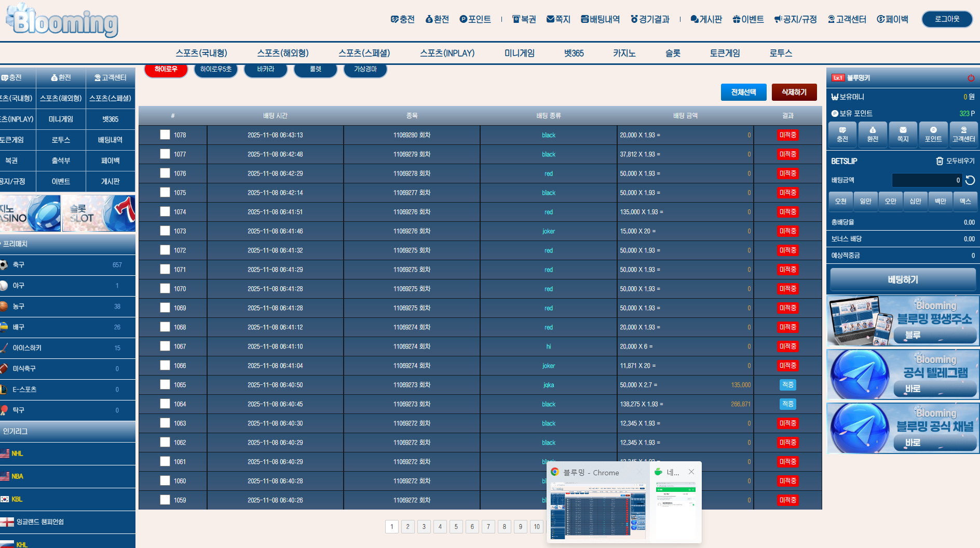Image resolution: width=980 pixels, height=548 pixels.
Task: Check the checkbox for bet row 1078
Action: [x=165, y=135]
